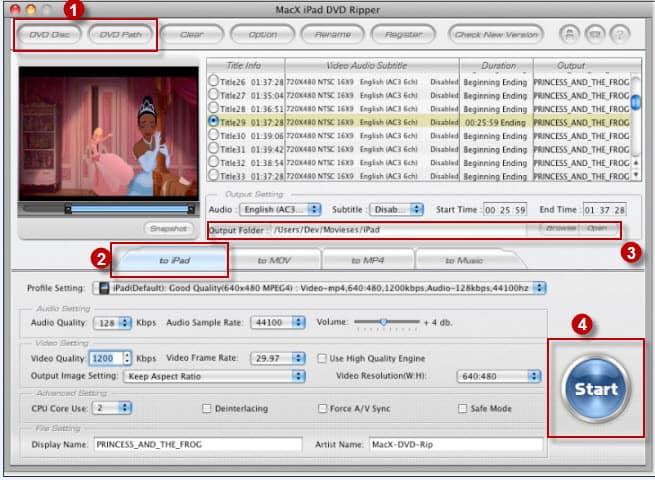The width and height of the screenshot is (655, 480).
Task: Click '00:25:59 Ending' duration cell
Action: [x=495, y=122]
